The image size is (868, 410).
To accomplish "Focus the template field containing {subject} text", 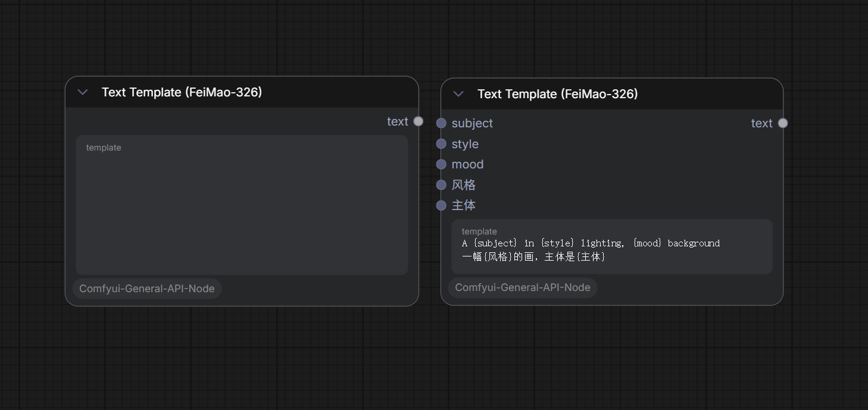I will click(612, 246).
